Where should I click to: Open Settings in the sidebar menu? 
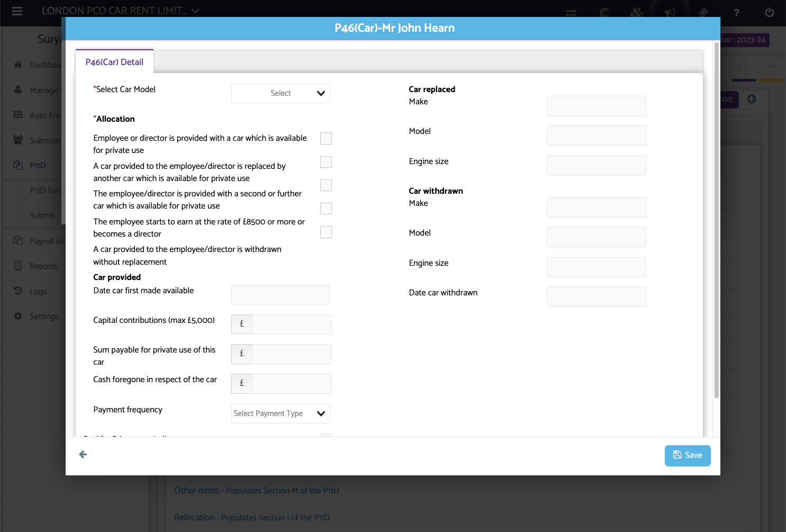click(44, 317)
